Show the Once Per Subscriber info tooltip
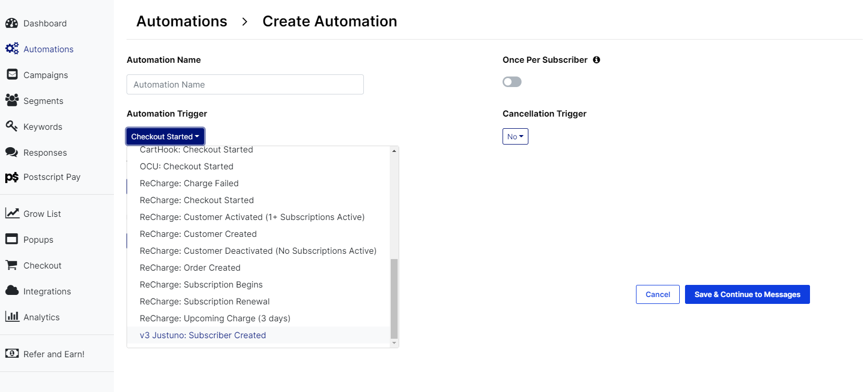The image size is (868, 392). (x=596, y=60)
